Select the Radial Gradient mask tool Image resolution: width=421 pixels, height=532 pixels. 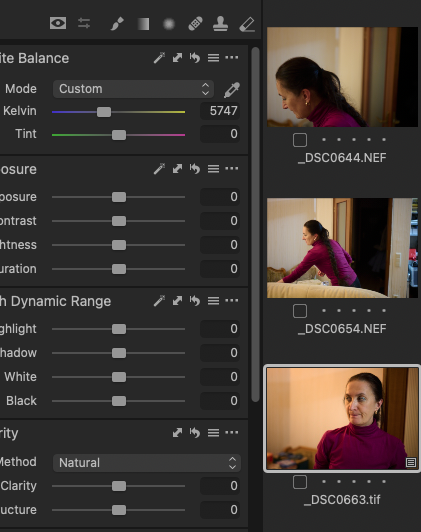point(169,24)
